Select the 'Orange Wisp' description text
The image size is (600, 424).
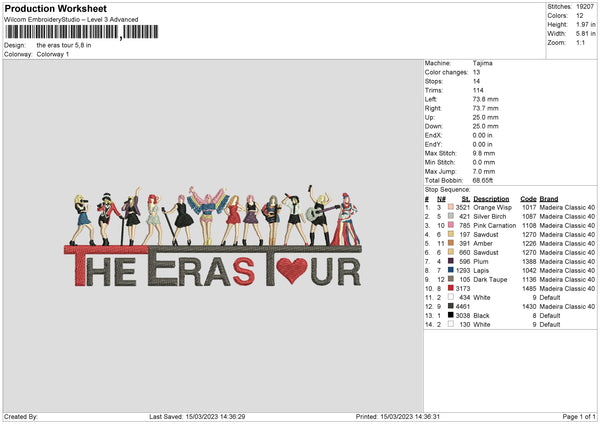(492, 207)
